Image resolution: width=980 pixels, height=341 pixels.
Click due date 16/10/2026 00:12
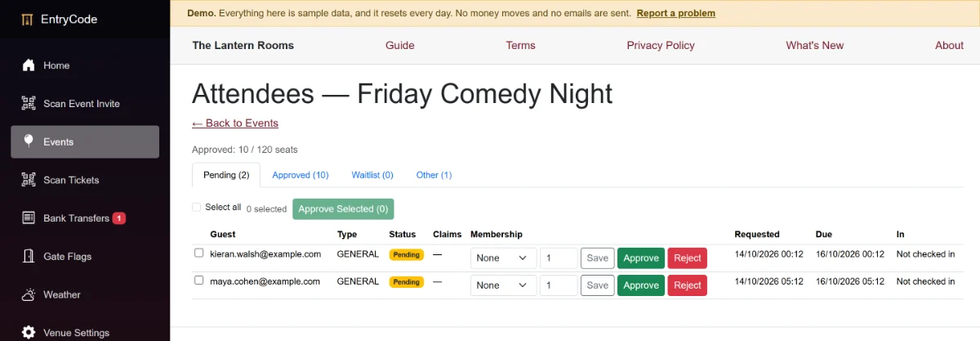click(x=850, y=254)
